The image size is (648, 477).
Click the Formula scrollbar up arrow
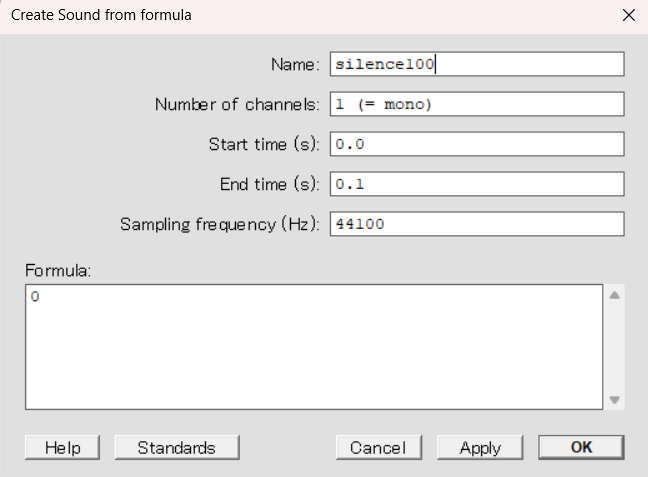pos(615,295)
